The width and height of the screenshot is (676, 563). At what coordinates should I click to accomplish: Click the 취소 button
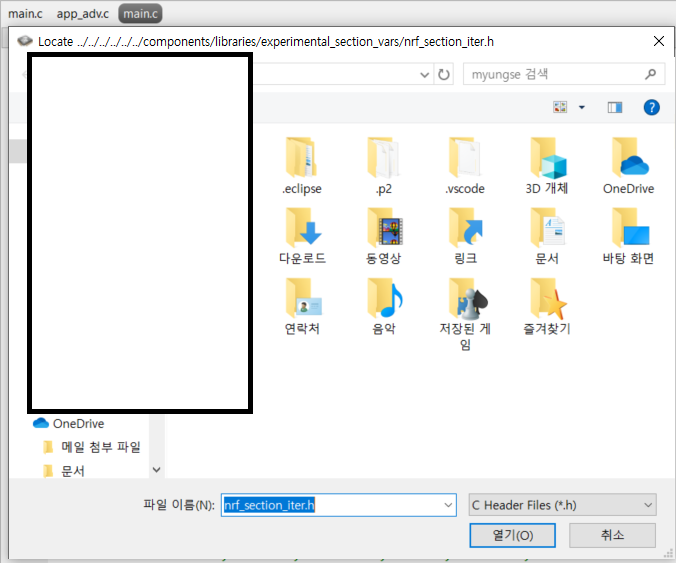[612, 535]
